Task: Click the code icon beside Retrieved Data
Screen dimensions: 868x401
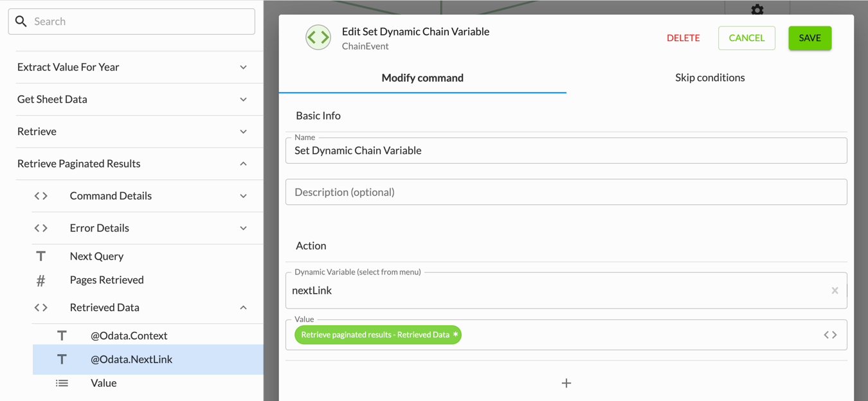Action: click(x=41, y=308)
